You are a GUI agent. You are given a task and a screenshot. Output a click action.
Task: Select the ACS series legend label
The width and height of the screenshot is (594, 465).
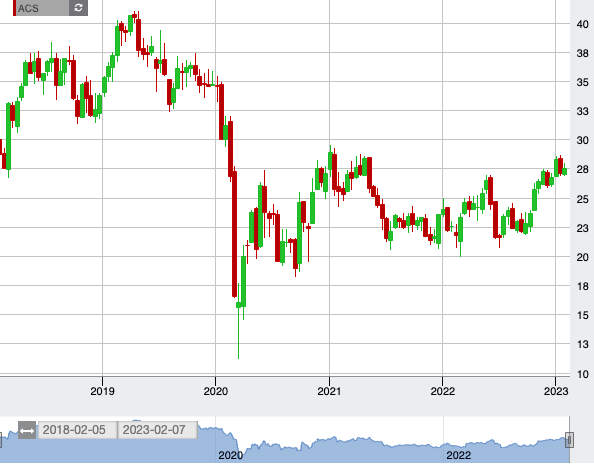(x=28, y=8)
